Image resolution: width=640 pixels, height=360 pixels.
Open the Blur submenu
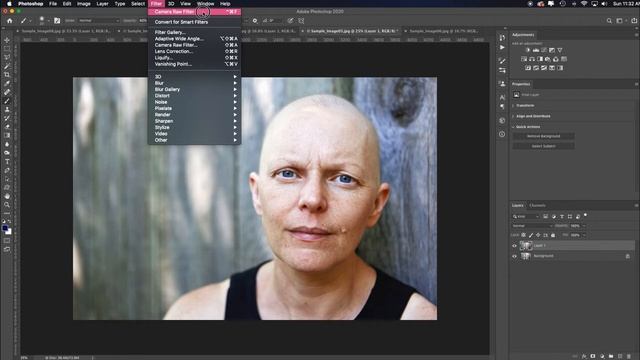pyautogui.click(x=194, y=83)
